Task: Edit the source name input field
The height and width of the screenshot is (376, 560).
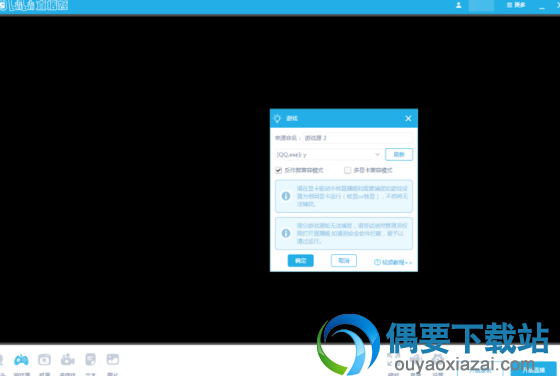Action: pyautogui.click(x=358, y=138)
